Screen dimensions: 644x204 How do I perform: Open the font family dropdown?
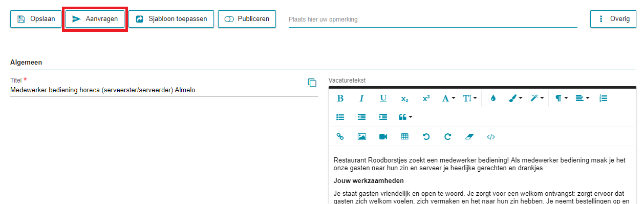(448, 98)
